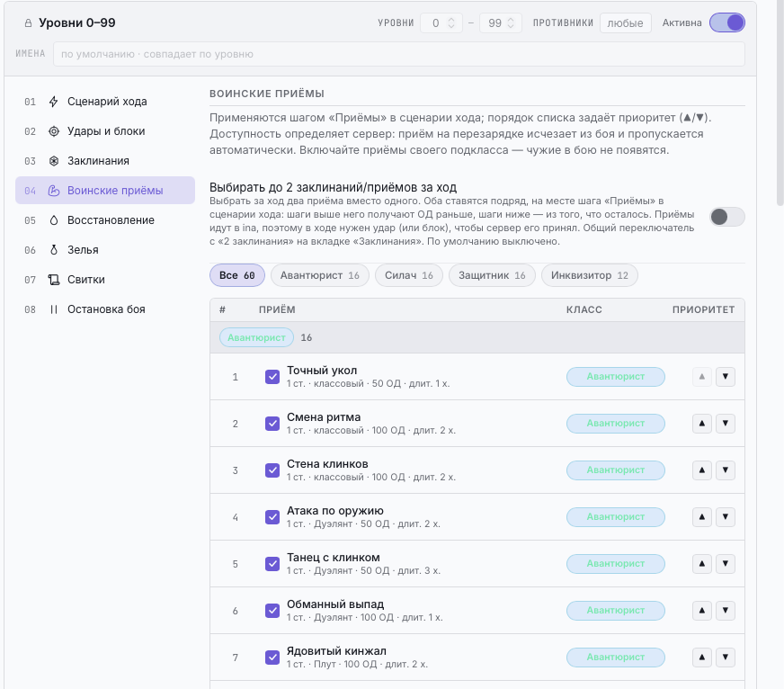Open the Сценарий хода section
Screen dimensions: 784x689
point(105,102)
